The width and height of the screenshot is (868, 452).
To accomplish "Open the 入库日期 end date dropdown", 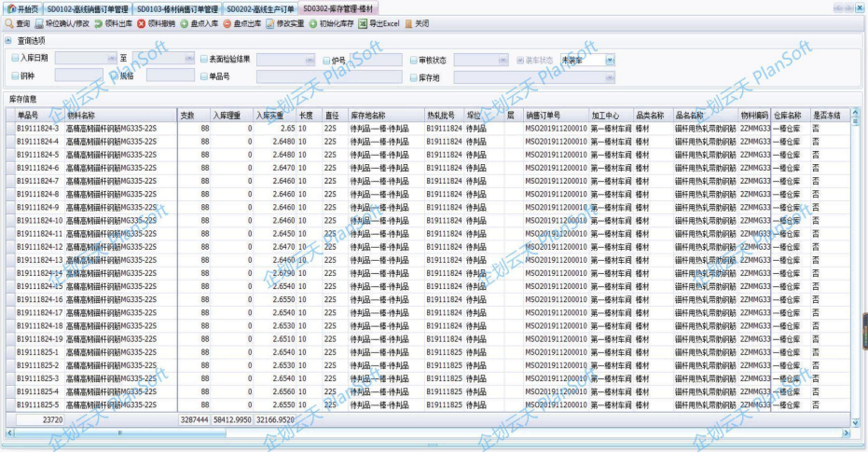I will [189, 58].
